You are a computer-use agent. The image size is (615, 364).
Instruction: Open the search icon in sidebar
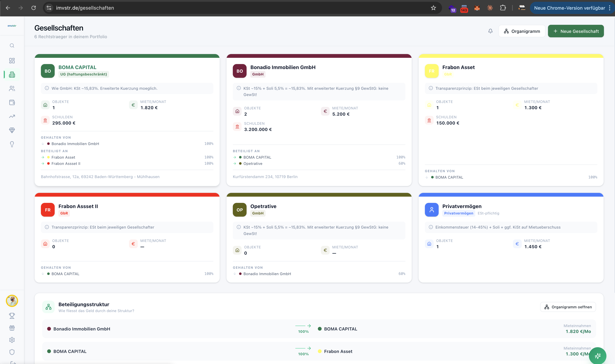click(x=12, y=46)
